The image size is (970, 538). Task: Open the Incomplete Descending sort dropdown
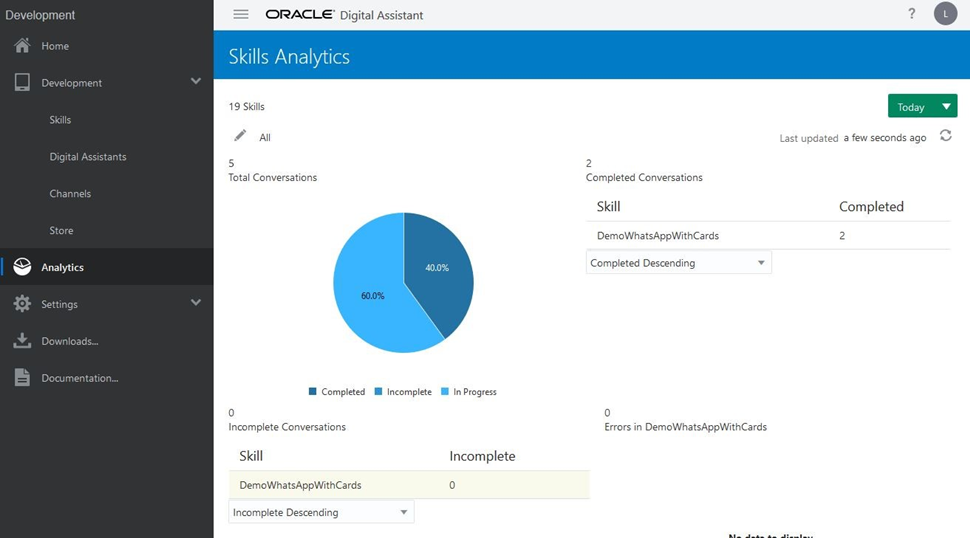pos(321,512)
